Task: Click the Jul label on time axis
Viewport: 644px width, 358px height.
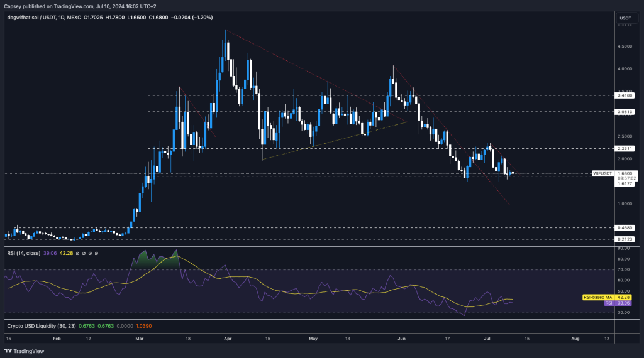Action: pyautogui.click(x=487, y=339)
